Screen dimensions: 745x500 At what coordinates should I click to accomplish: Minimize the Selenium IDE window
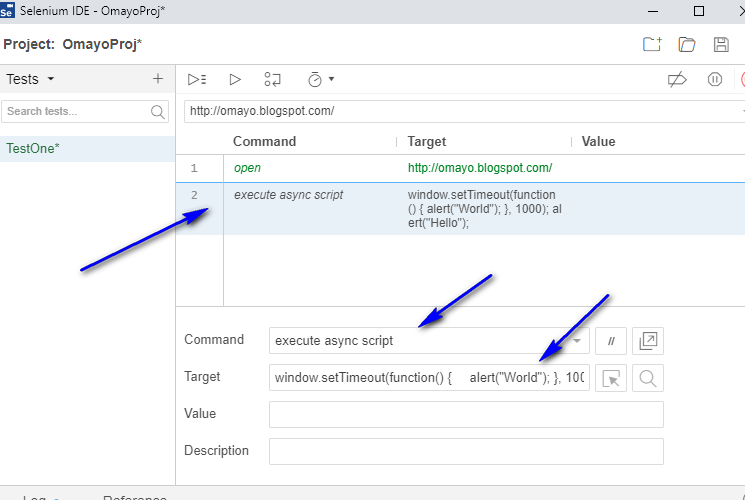(x=653, y=11)
